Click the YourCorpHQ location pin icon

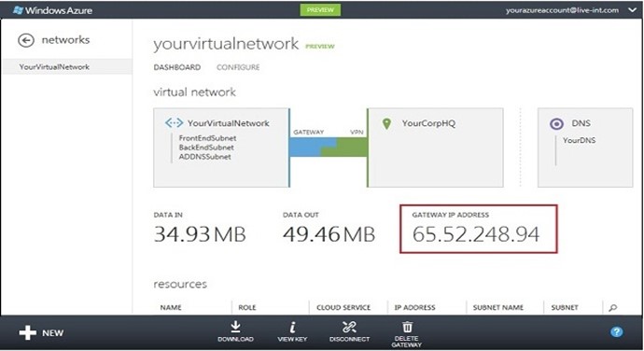386,124
